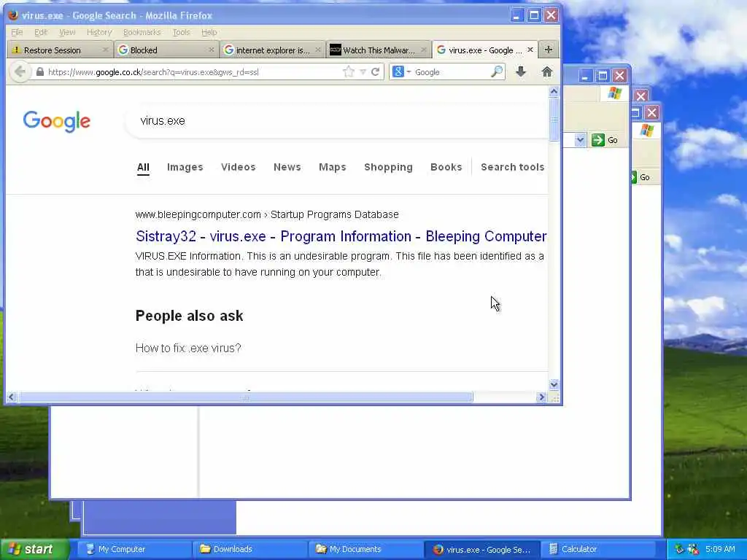Open Firefox downloads arrow icon
The height and width of the screenshot is (560, 747).
coord(521,72)
